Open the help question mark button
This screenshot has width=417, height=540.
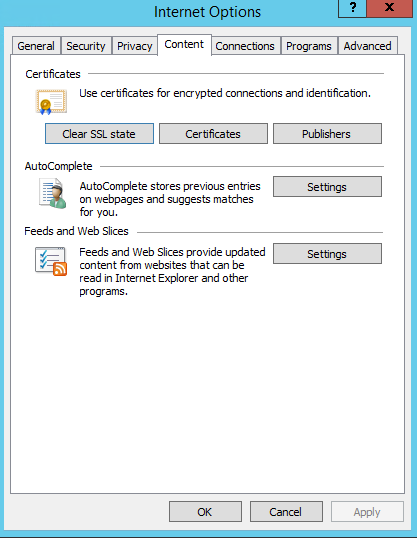(x=353, y=8)
